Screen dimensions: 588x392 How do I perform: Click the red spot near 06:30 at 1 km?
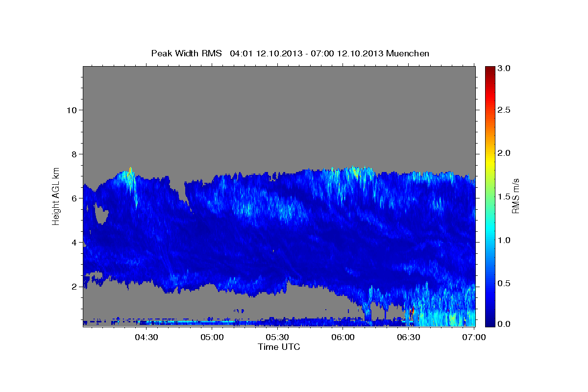pos(412,311)
